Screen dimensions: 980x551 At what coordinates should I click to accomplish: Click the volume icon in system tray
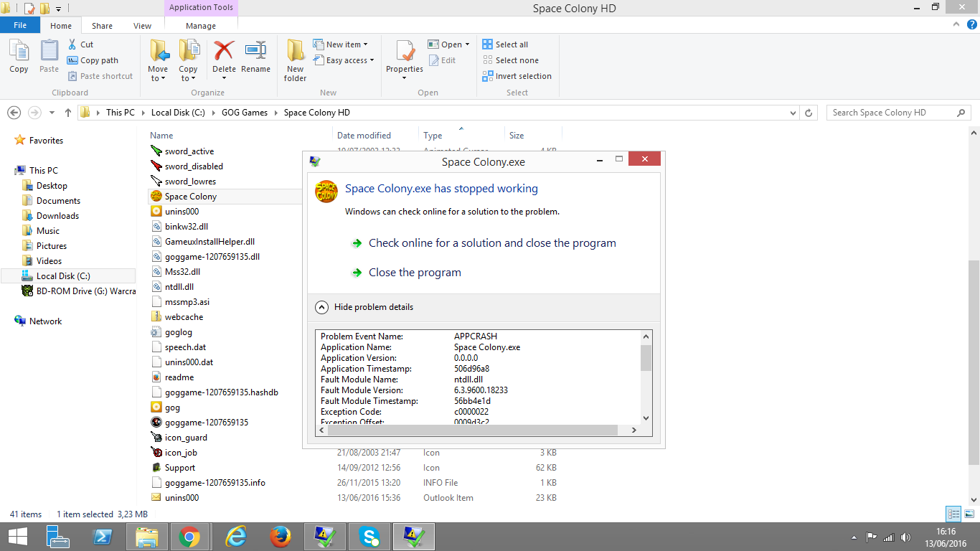905,537
